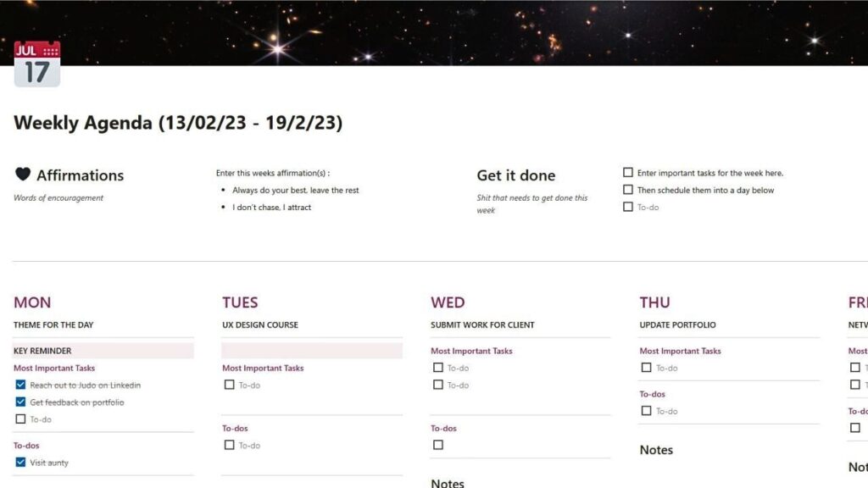Viewport: 868px width, 488px height.
Task: Click the Notes heading under THU
Action: point(656,450)
